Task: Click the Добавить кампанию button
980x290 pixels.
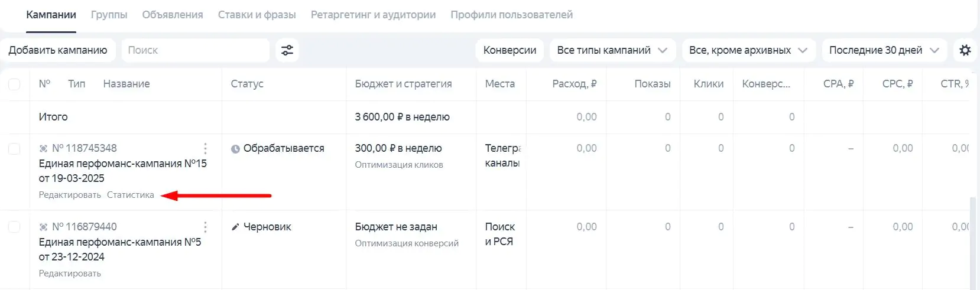Action: coord(58,50)
